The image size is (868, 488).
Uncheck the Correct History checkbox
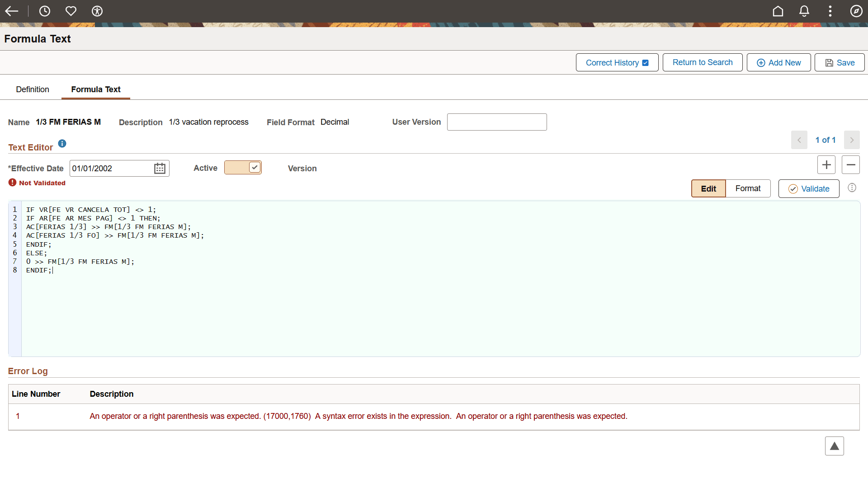pos(644,63)
